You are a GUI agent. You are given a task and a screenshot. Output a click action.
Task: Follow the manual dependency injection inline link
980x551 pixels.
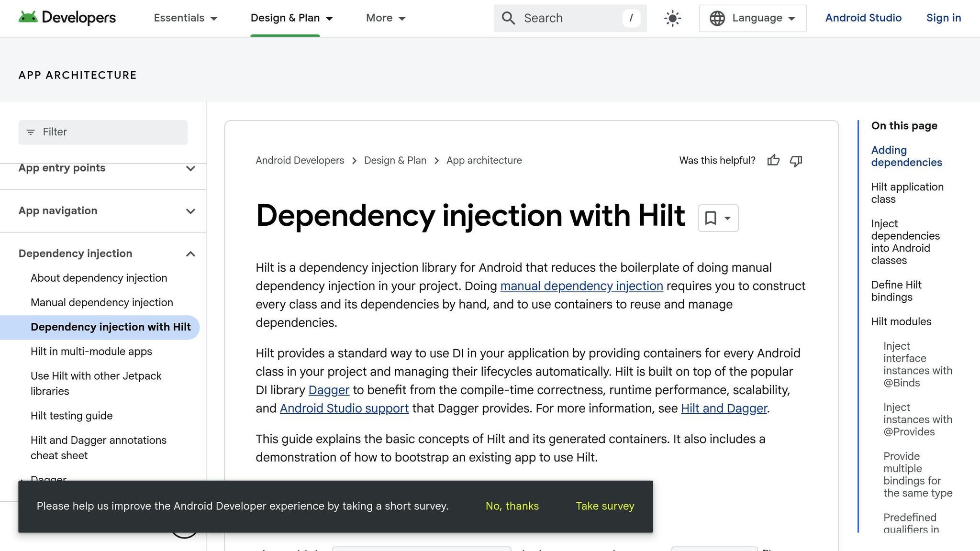coord(581,286)
